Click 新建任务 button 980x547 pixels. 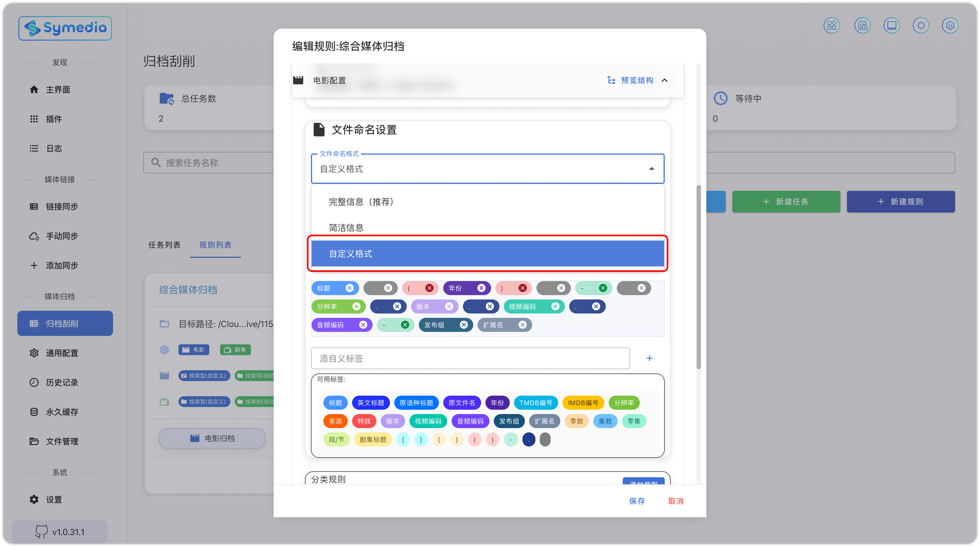click(786, 201)
